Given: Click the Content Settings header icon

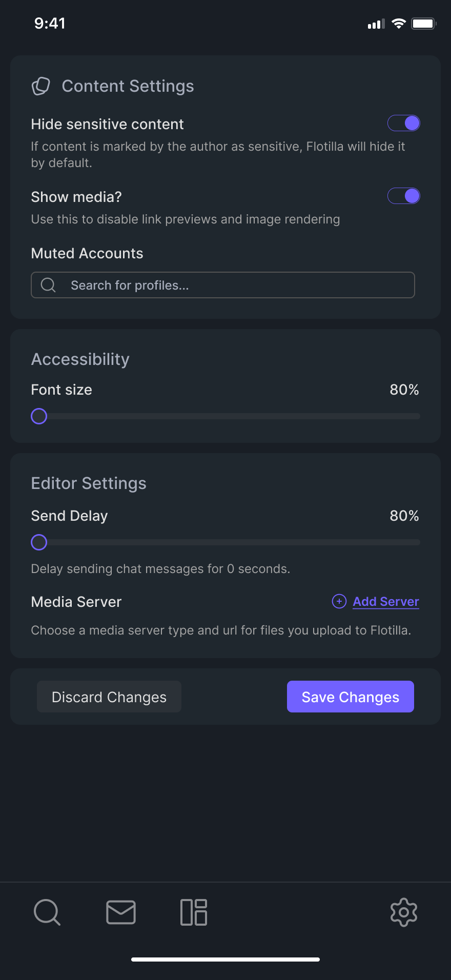Looking at the screenshot, I should pos(41,86).
